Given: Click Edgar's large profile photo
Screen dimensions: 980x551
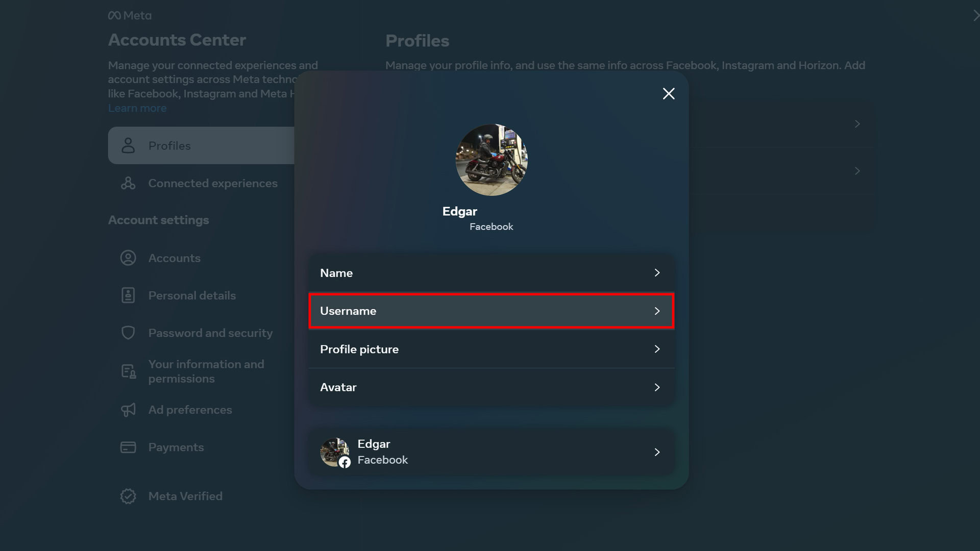Looking at the screenshot, I should point(492,160).
